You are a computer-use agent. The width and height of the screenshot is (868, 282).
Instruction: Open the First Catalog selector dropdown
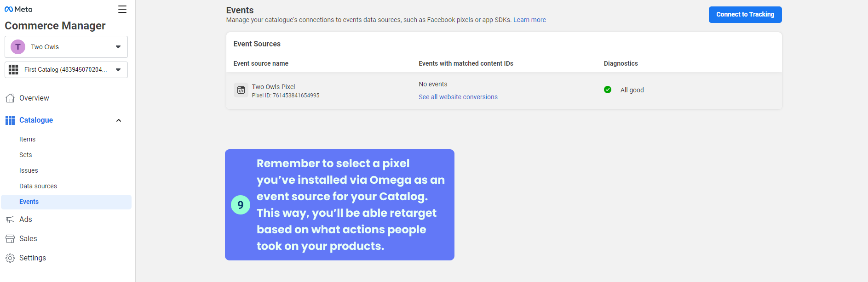click(66, 70)
